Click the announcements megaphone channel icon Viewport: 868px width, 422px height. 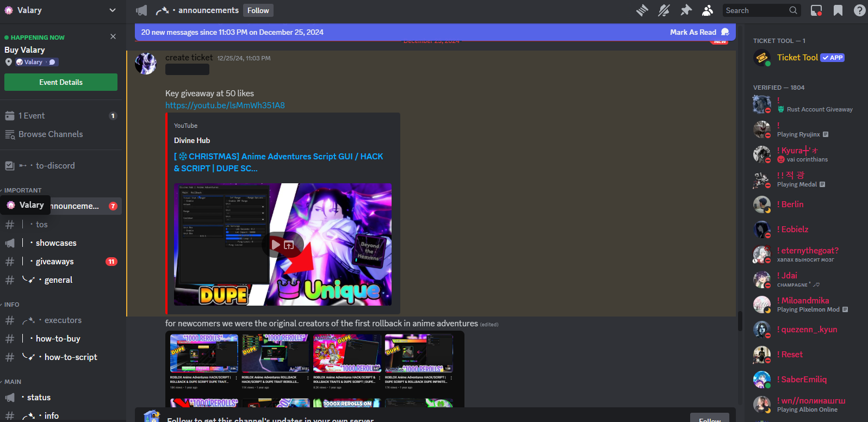pyautogui.click(x=141, y=10)
